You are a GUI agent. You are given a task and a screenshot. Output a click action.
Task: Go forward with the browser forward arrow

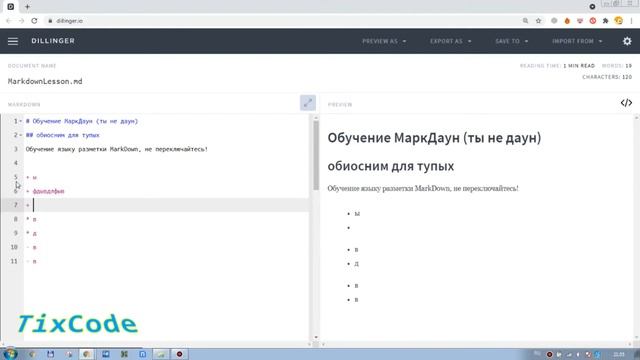(21, 21)
